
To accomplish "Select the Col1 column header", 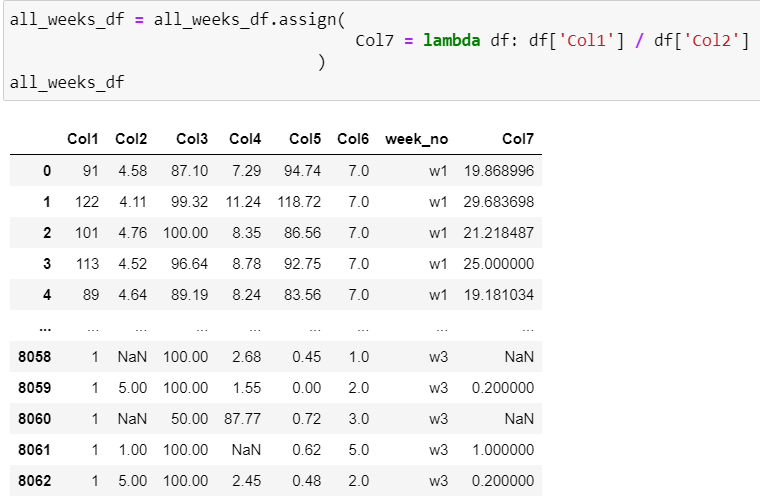I will click(82, 139).
